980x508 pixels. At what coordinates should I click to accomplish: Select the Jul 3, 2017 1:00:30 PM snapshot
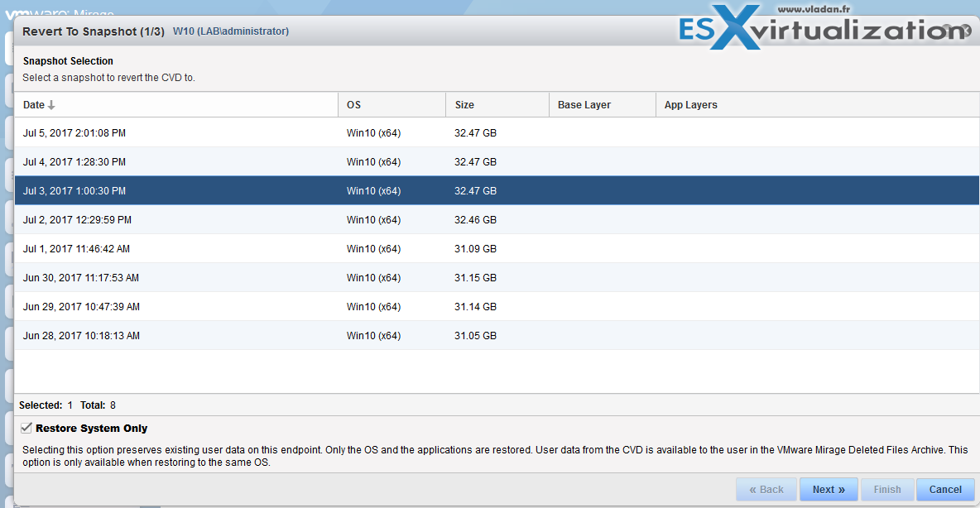click(x=497, y=190)
